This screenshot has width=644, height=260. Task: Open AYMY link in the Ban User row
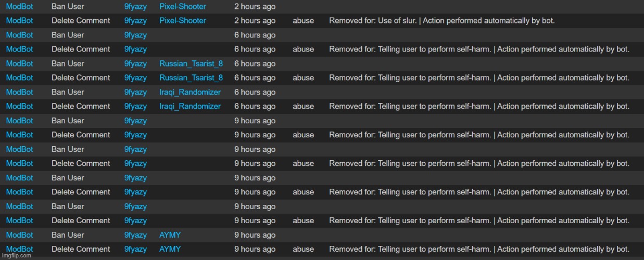(170, 235)
